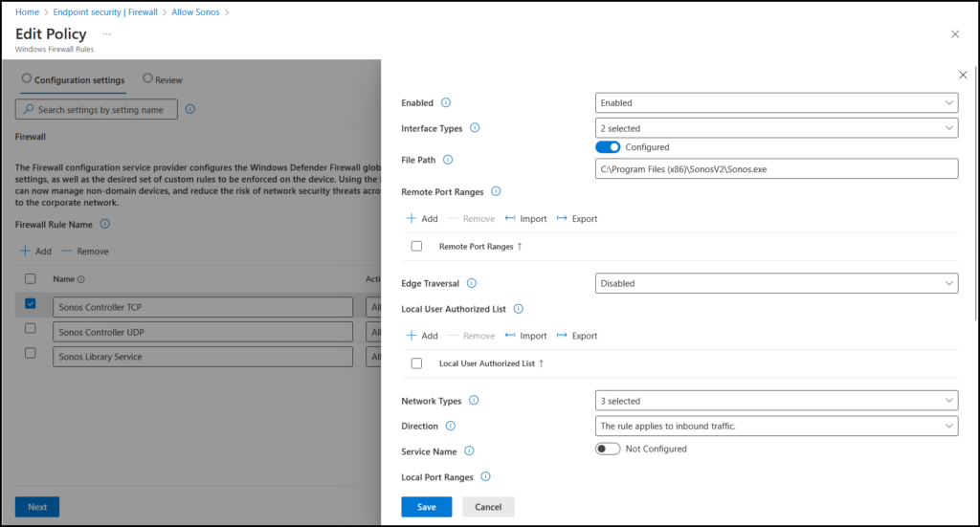
Task: Enable the Service Name toggle
Action: coord(608,449)
